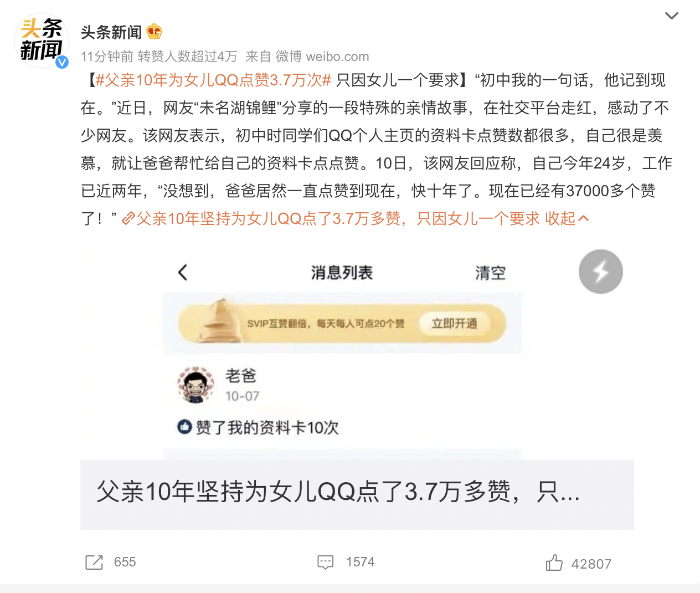Open the 微博 weibo.com source link
The image size is (700, 593).
[x=322, y=57]
